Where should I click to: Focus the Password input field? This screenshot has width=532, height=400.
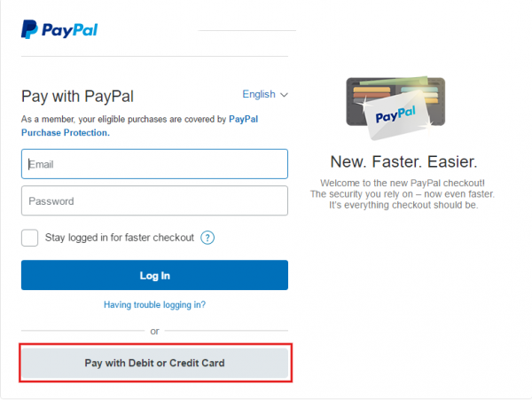[x=154, y=200]
